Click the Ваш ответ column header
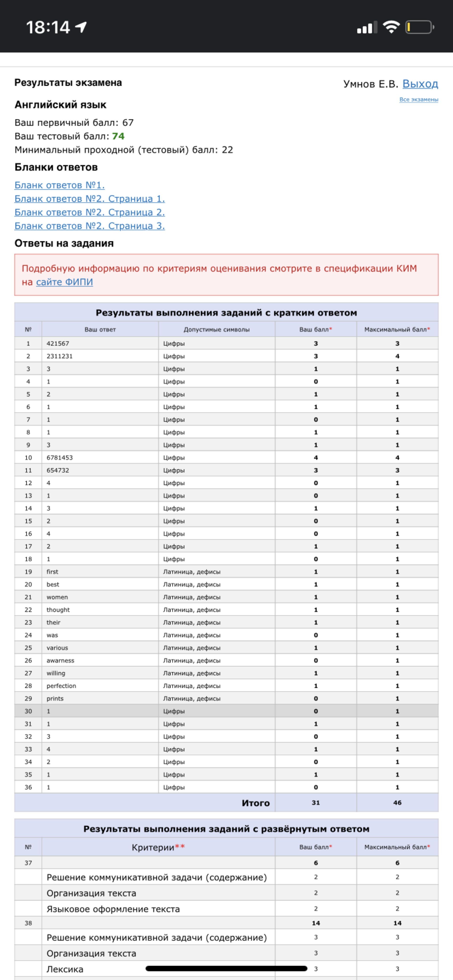 [100, 329]
